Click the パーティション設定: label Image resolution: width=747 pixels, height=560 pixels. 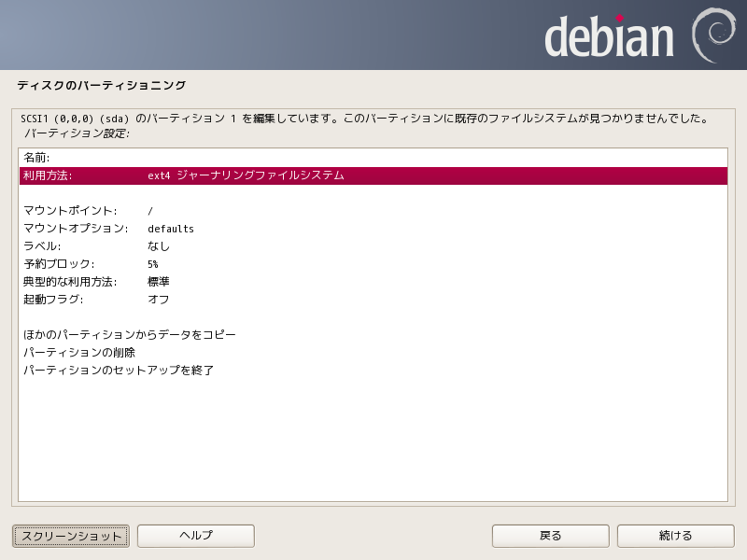click(77, 133)
